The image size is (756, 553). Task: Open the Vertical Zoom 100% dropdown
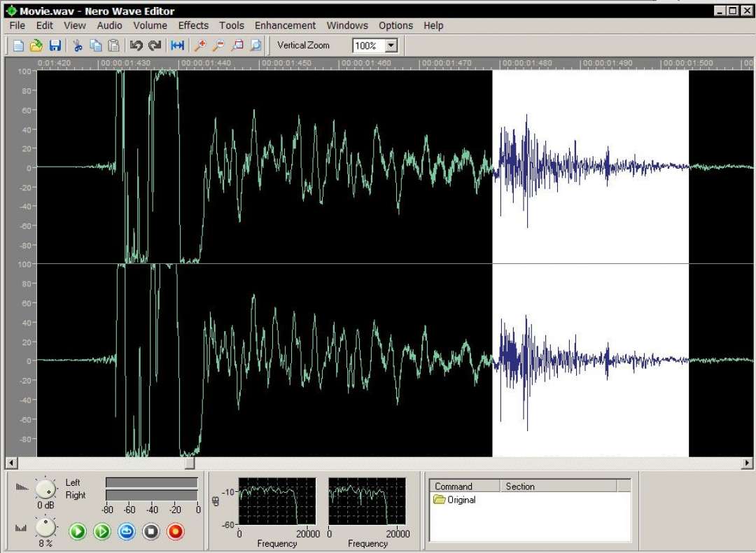(x=391, y=45)
